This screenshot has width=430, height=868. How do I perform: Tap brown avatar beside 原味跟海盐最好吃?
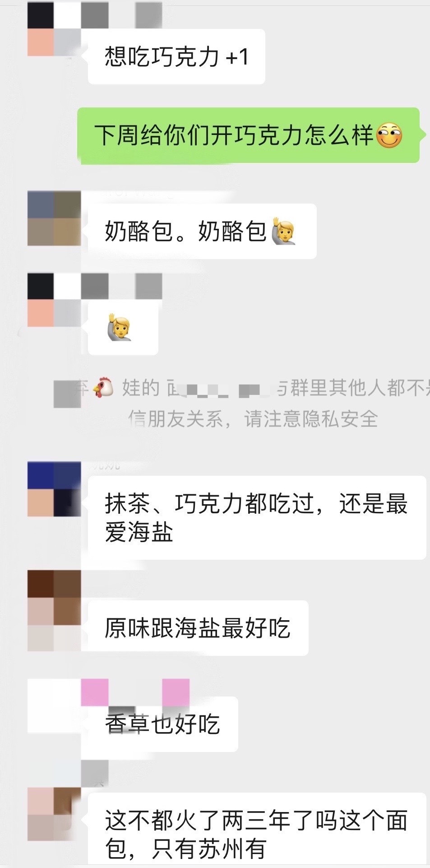pos(54,611)
